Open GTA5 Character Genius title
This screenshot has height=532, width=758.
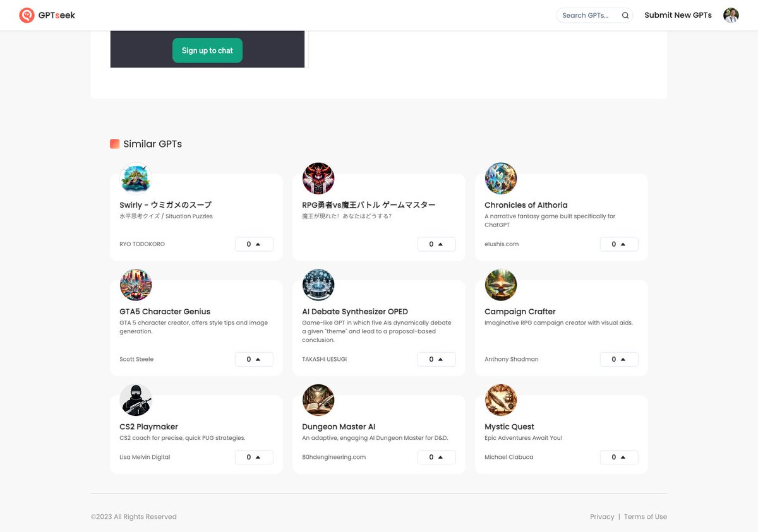pyautogui.click(x=165, y=312)
